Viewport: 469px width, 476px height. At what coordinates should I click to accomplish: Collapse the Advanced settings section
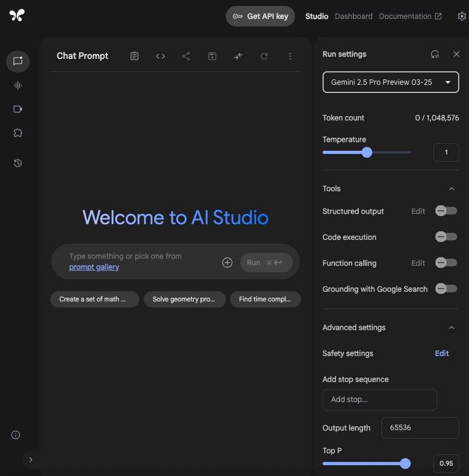(x=451, y=327)
